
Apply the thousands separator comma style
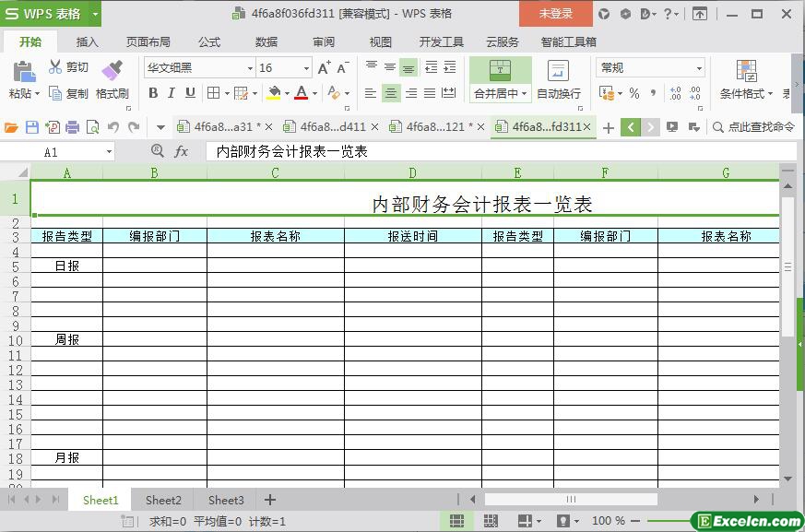(653, 93)
